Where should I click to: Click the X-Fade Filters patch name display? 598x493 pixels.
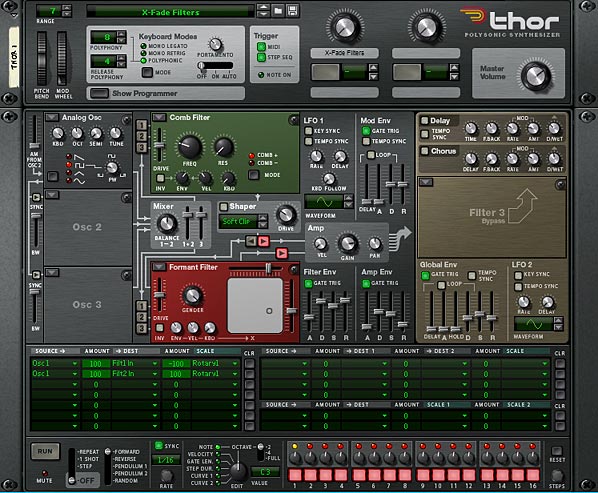170,12
